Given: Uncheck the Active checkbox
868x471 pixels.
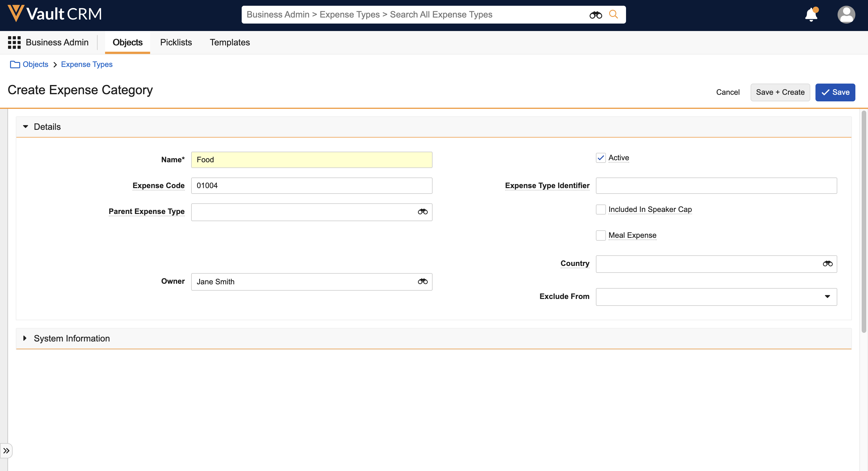Looking at the screenshot, I should 600,158.
